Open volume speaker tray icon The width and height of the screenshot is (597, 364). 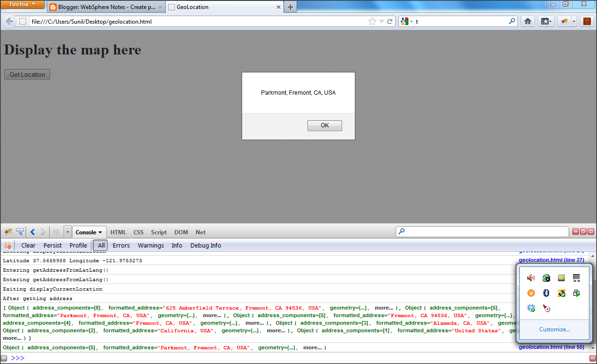click(x=531, y=278)
